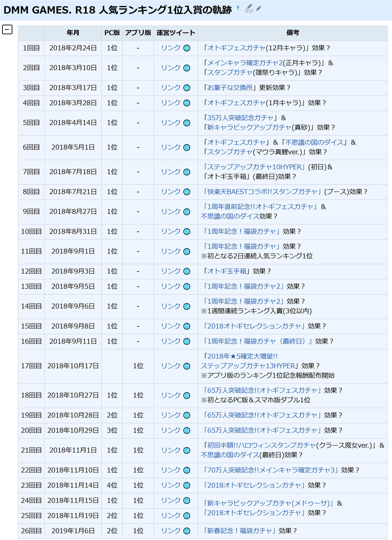Image resolution: width=392 pixels, height=540 pixels.
Task: Click the アプリ版 column header
Action: tap(138, 33)
